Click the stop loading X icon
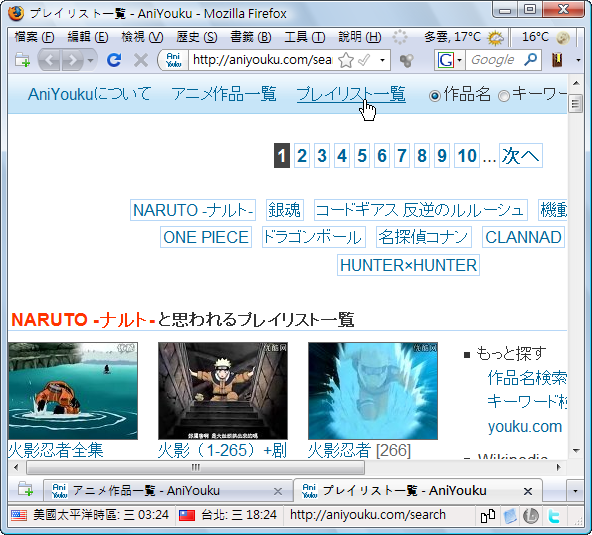The height and width of the screenshot is (535, 592). coord(141,60)
